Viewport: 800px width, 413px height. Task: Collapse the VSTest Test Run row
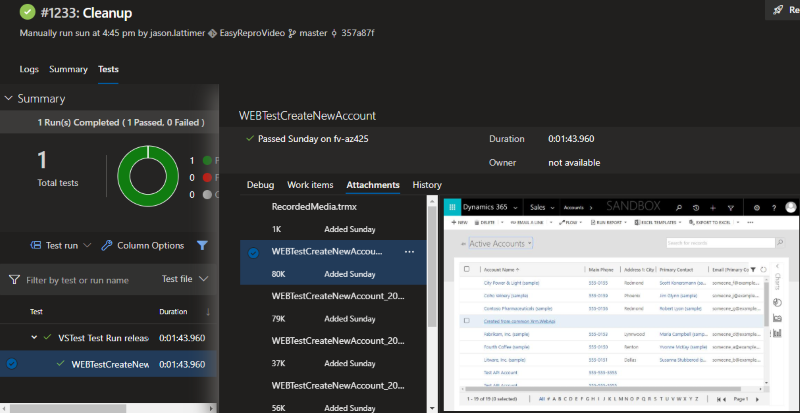point(34,337)
